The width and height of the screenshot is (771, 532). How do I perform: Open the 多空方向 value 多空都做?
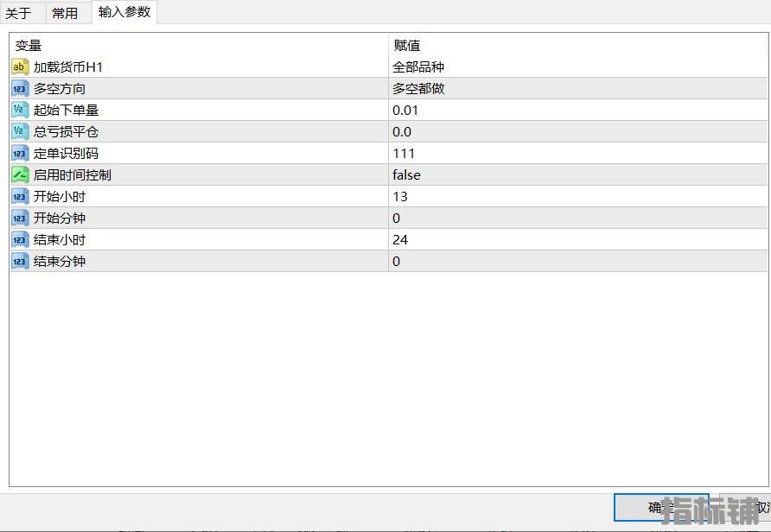[x=418, y=89]
